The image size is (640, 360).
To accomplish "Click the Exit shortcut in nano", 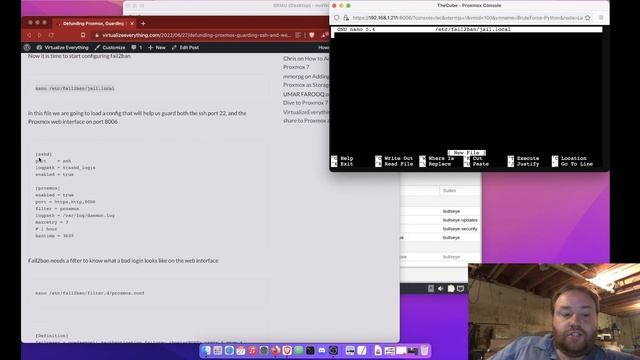I will pos(342,164).
